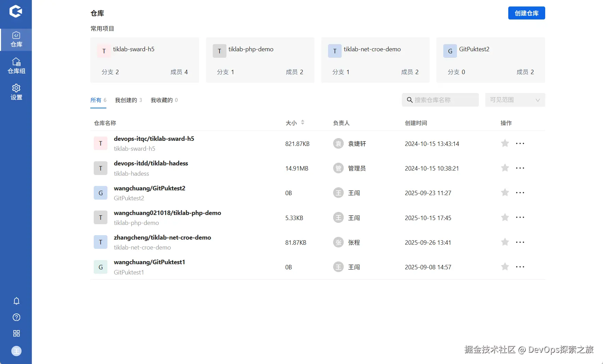Open the 仓库组 section in the sidebar

click(16, 66)
